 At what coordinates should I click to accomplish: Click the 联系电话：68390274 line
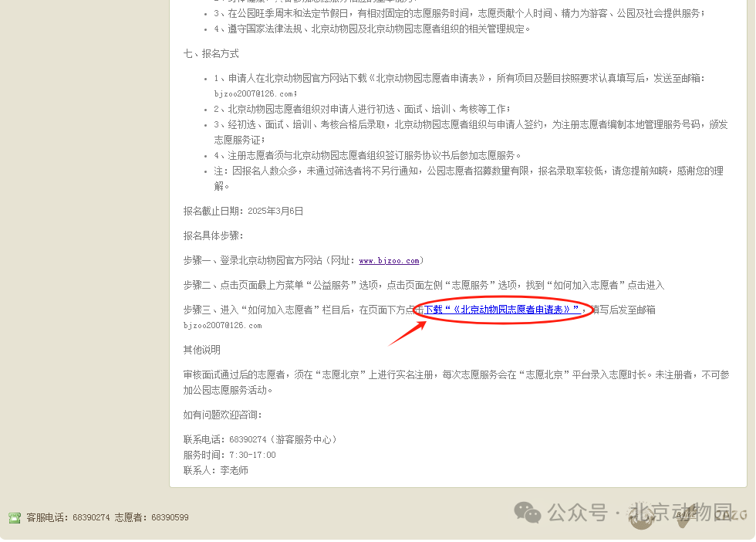[261, 439]
